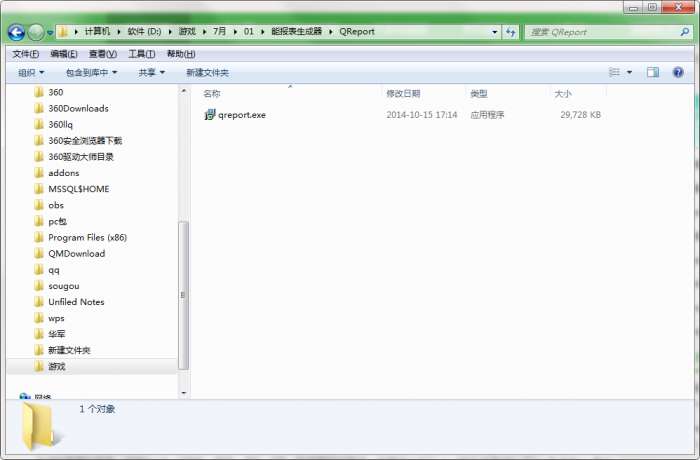Viewport: 700px width, 460px height.
Task: Select the addons folder in the tree
Action: click(x=63, y=173)
